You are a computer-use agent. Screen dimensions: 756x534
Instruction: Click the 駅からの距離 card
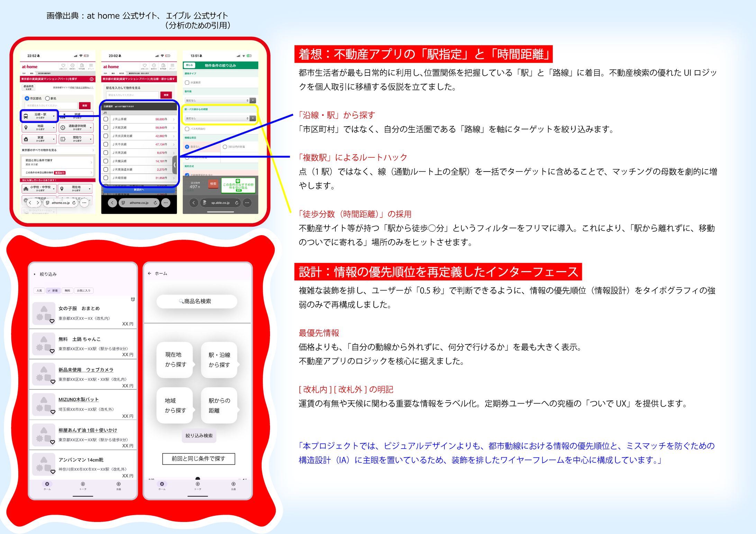(219, 405)
